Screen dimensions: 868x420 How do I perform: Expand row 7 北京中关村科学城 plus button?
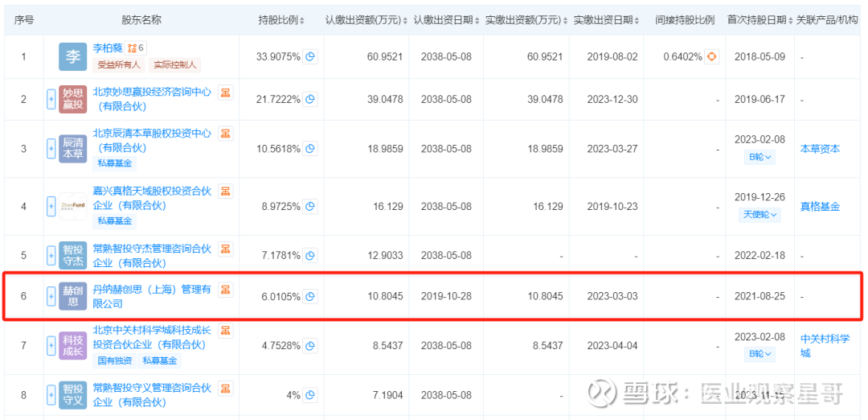coord(51,345)
